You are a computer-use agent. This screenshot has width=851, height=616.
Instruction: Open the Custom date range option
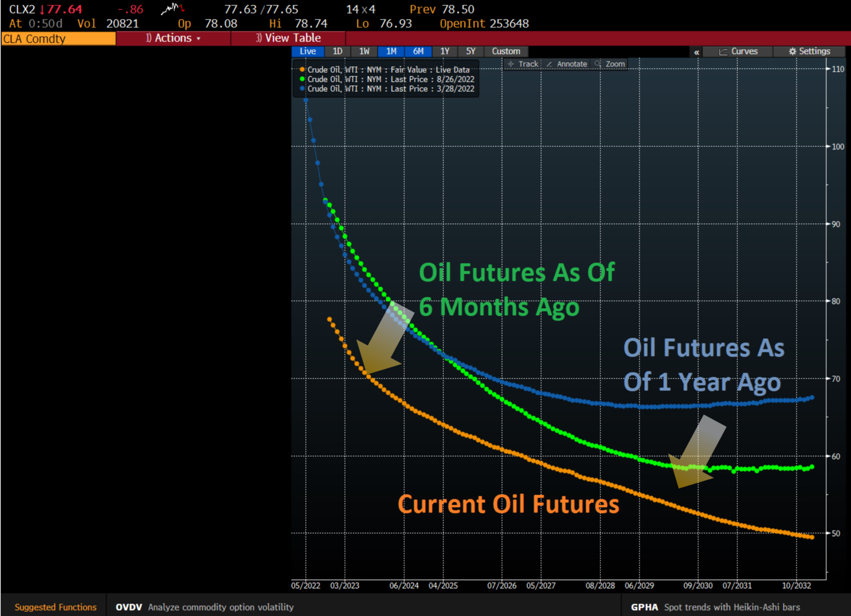click(506, 52)
